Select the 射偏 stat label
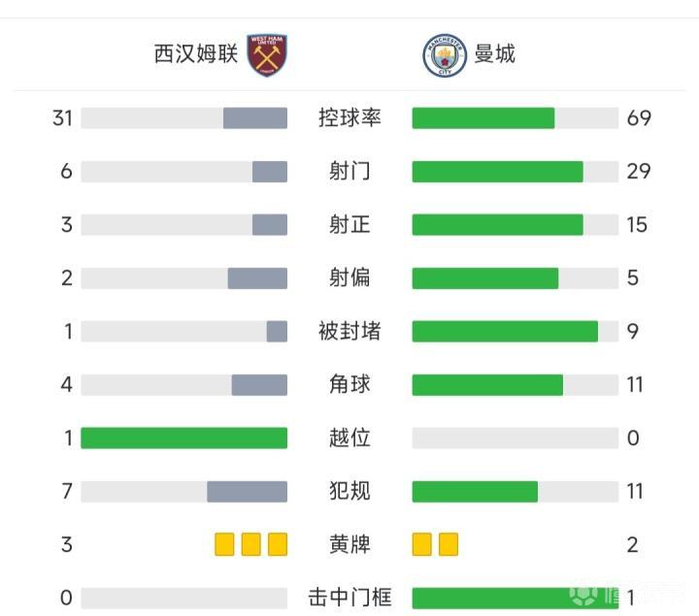Screen dimensions: 699x616 tap(349, 278)
